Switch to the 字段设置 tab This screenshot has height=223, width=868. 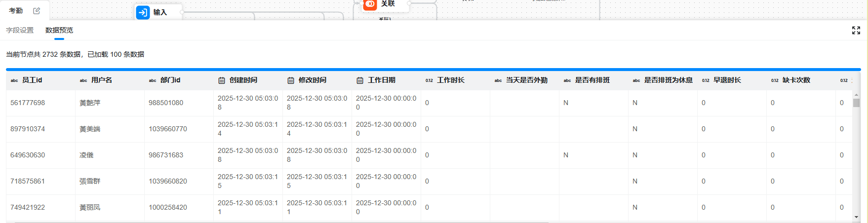coord(20,30)
